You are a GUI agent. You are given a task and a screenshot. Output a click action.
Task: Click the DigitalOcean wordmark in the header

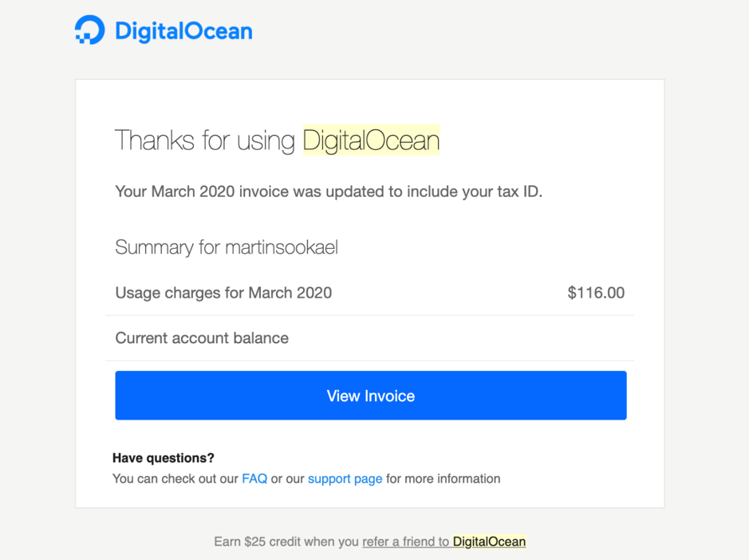184,31
